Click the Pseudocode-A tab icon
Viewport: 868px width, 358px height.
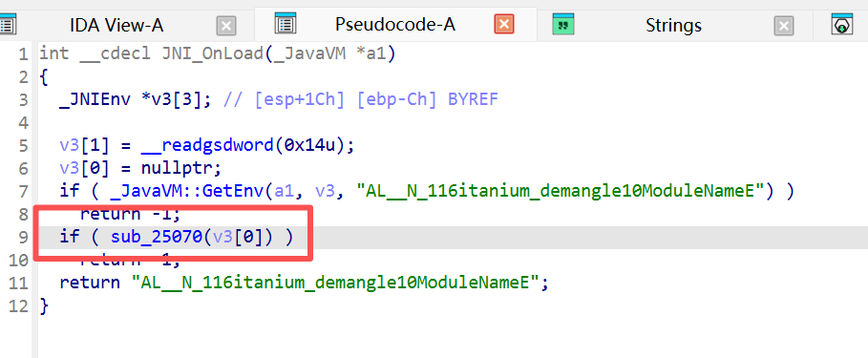point(286,24)
